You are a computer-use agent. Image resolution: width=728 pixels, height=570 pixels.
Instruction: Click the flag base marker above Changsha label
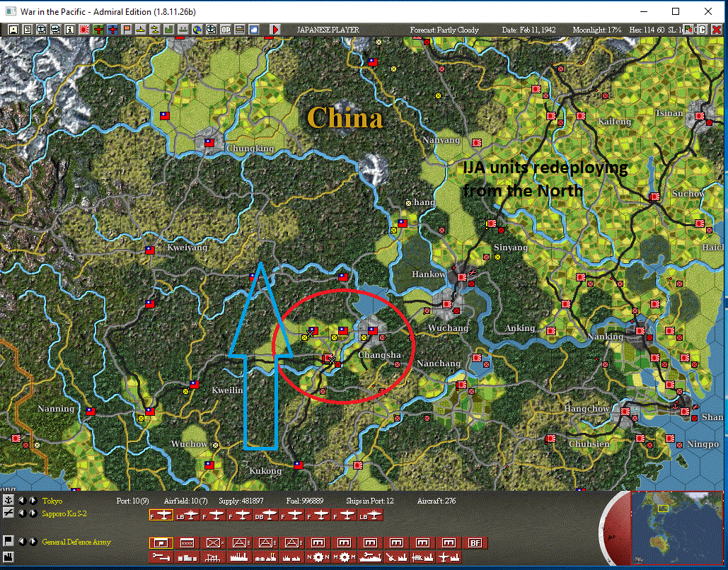pos(373,330)
